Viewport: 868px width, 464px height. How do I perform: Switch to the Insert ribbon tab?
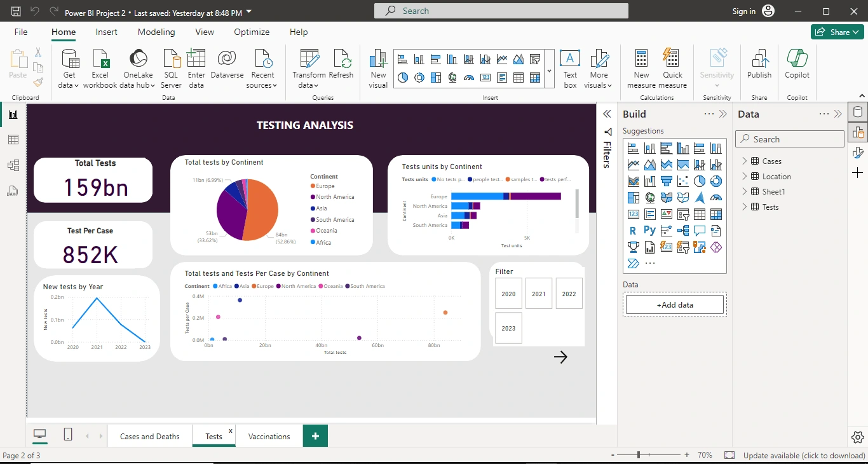[x=106, y=32]
